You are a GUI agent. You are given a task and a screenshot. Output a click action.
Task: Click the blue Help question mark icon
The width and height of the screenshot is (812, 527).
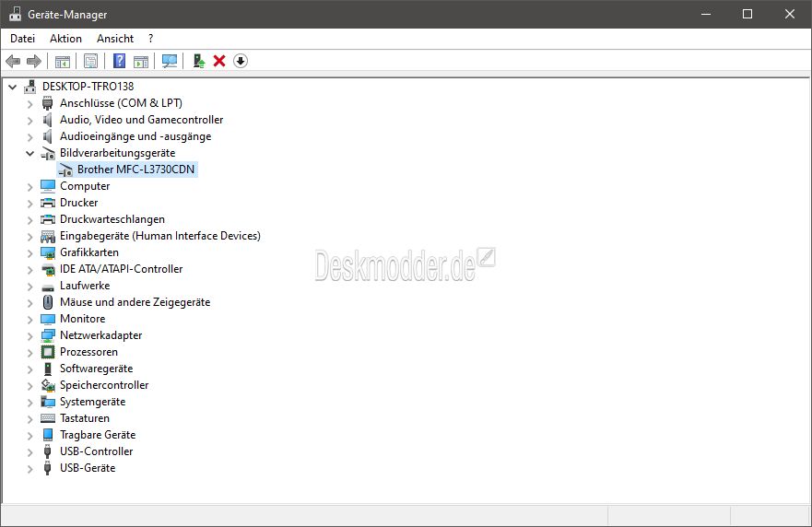[119, 61]
